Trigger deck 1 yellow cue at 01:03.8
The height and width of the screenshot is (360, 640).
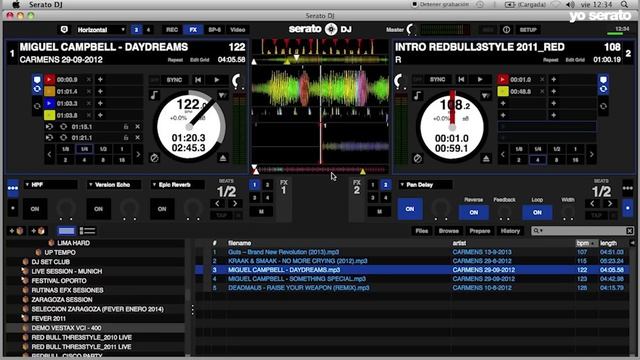point(49,115)
